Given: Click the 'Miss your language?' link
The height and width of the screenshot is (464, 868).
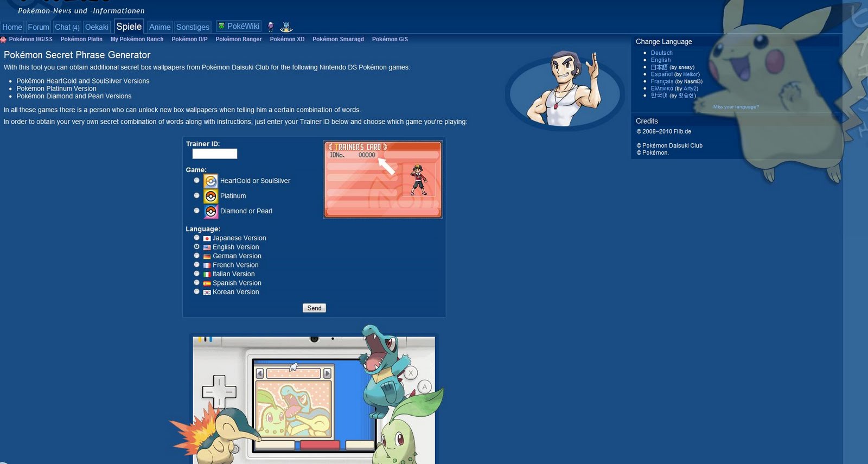Looking at the screenshot, I should coord(736,107).
